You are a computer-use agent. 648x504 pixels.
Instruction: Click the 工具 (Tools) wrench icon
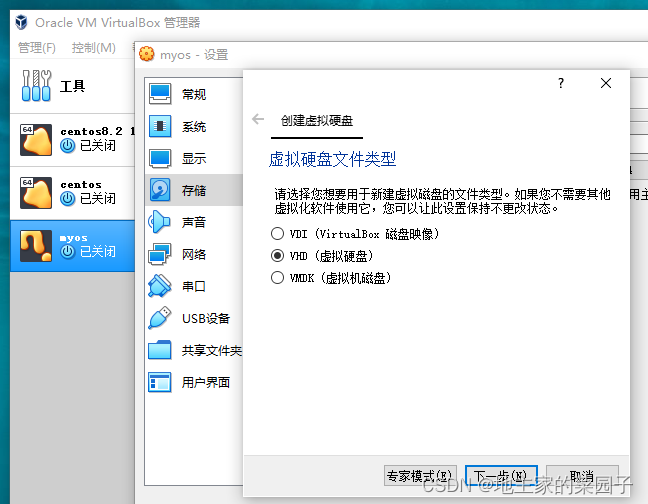pos(36,86)
